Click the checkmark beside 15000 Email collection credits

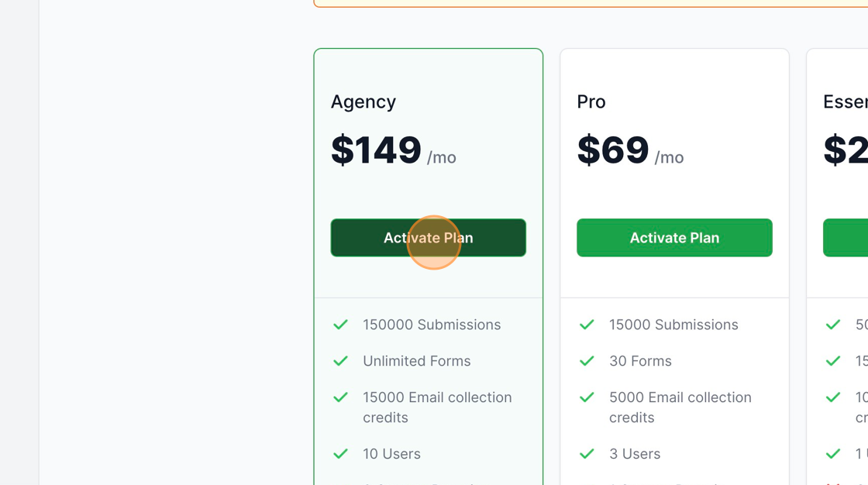pyautogui.click(x=340, y=397)
